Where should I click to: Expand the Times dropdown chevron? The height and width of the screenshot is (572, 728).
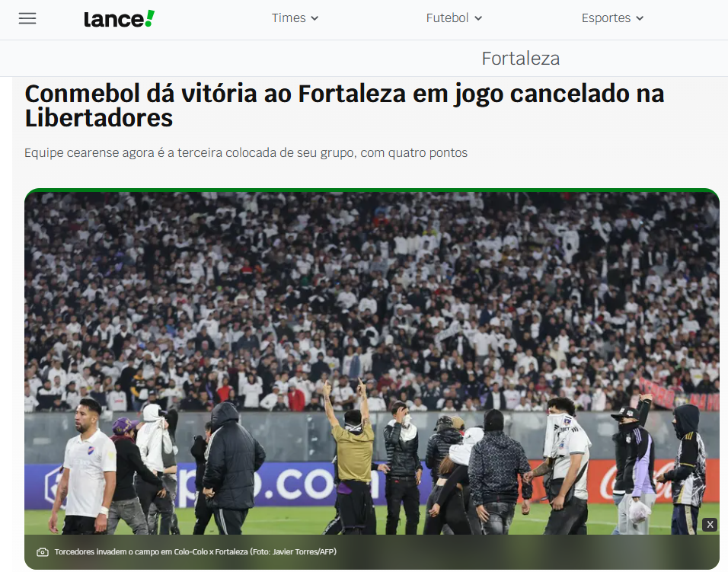pyautogui.click(x=315, y=18)
